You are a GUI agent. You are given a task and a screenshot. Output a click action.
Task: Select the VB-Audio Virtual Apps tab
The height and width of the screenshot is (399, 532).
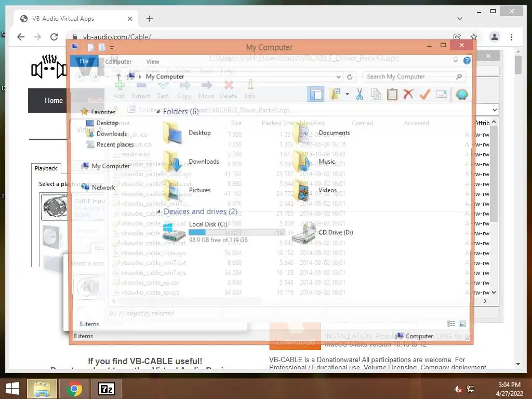point(76,19)
